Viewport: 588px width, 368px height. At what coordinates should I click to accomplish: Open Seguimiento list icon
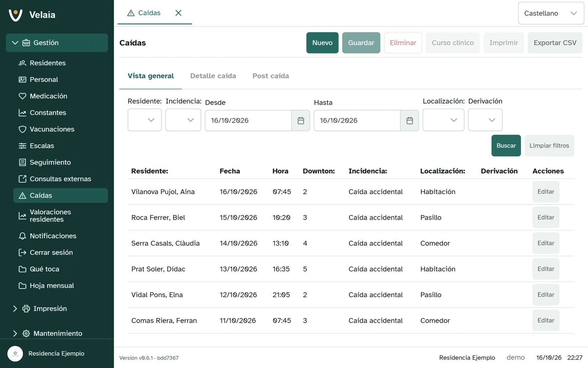(x=22, y=162)
